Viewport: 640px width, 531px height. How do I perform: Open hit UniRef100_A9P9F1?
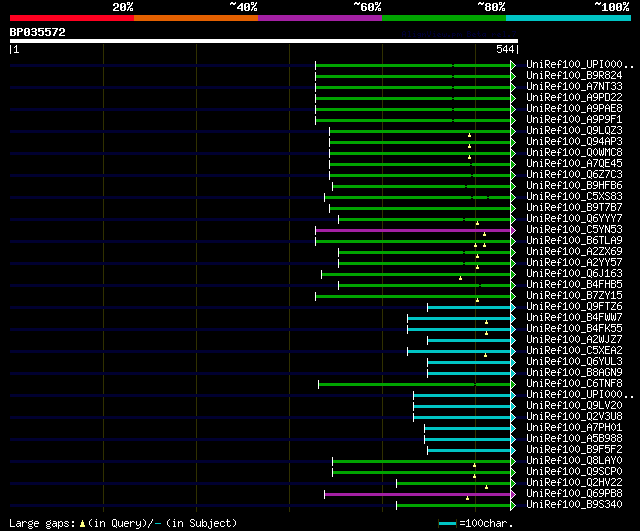[x=574, y=120]
